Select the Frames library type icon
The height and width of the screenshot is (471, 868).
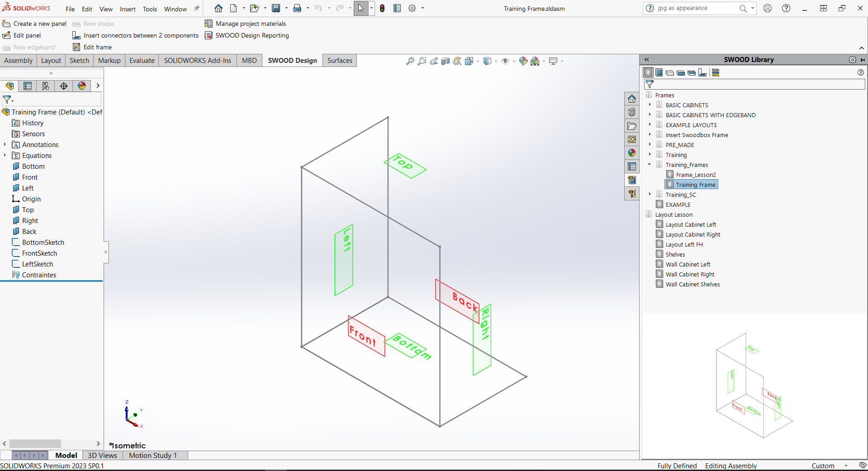648,72
